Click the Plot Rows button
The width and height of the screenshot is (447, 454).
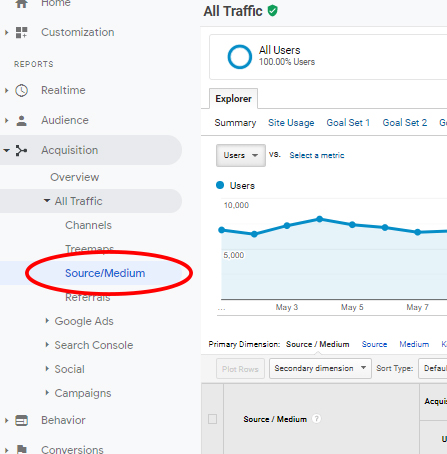pos(240,369)
